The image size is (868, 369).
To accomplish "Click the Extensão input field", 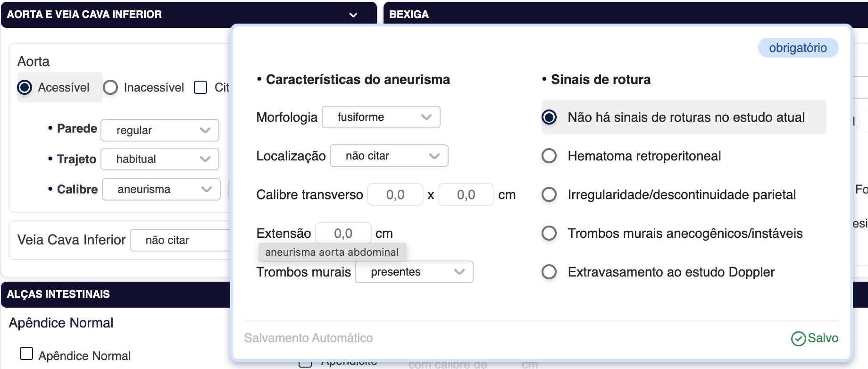I will click(343, 233).
